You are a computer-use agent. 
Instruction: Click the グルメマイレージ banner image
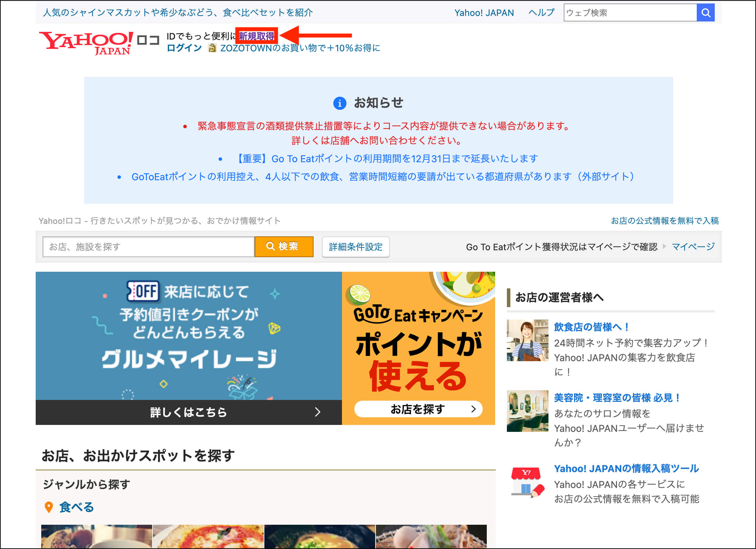[x=189, y=336]
